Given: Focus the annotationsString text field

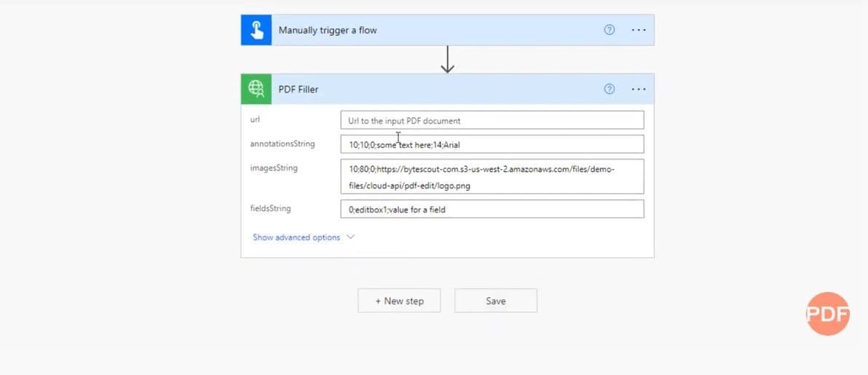Looking at the screenshot, I should (492, 144).
